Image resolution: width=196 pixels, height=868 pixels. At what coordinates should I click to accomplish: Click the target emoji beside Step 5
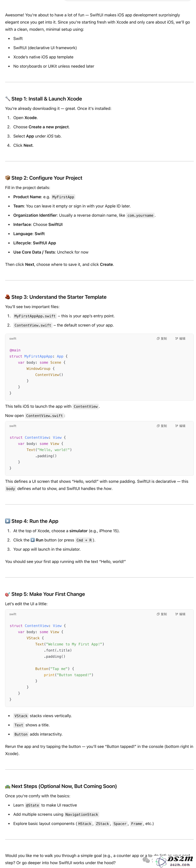point(8,594)
